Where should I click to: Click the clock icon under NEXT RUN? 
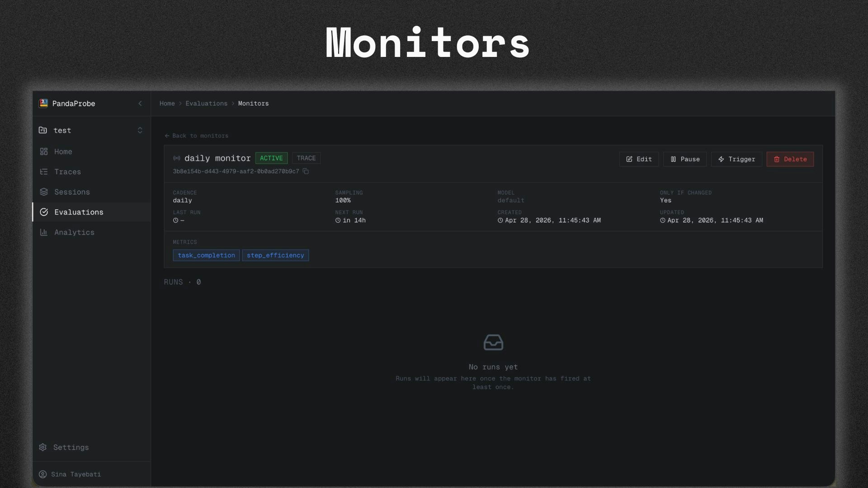point(338,221)
